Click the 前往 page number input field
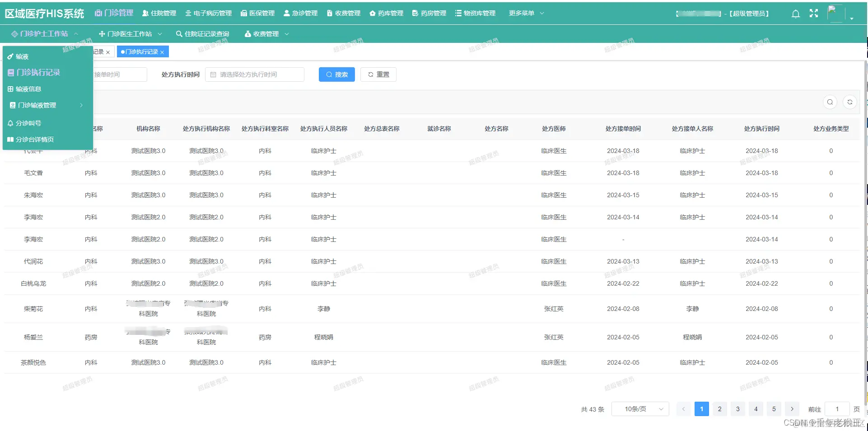Screen dimensions: 868x431 pos(836,409)
